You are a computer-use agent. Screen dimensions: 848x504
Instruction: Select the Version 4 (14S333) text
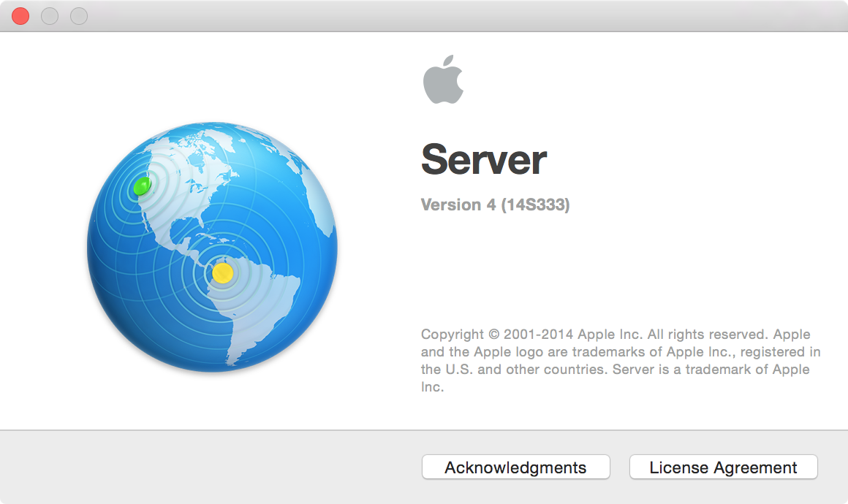[495, 205]
